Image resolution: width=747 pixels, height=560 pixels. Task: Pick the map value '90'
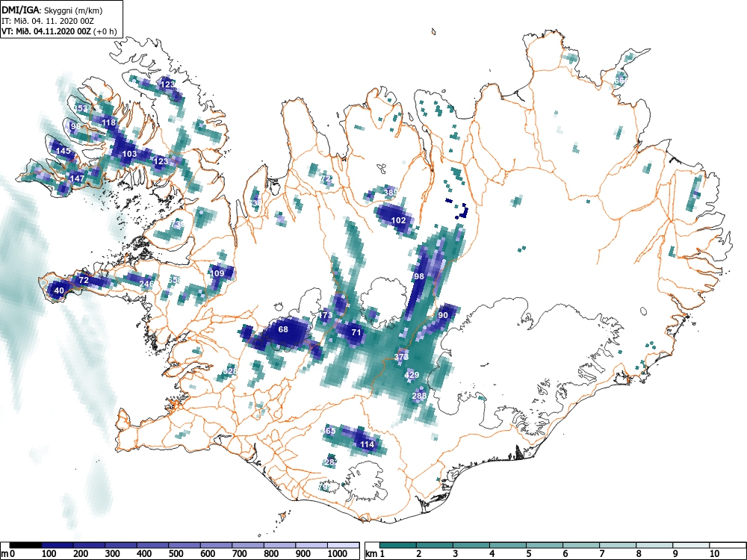pyautogui.click(x=443, y=315)
